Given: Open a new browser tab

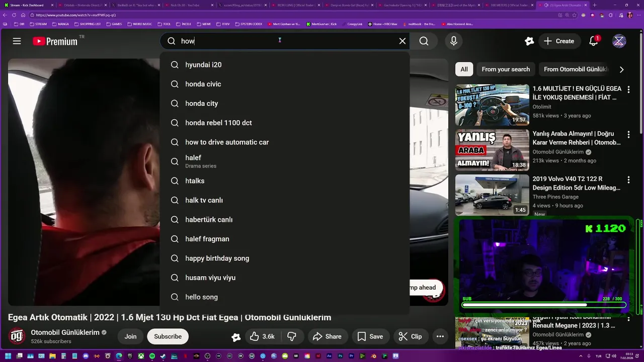Looking at the screenshot, I should (x=595, y=5).
